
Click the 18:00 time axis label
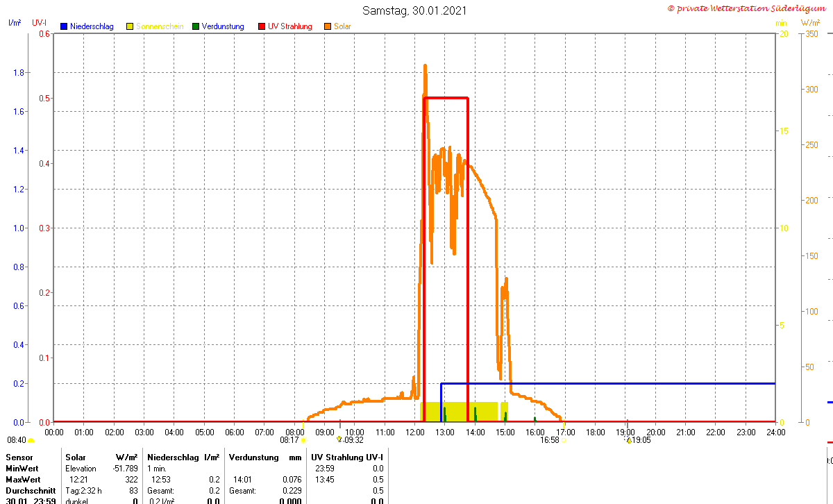(x=596, y=432)
